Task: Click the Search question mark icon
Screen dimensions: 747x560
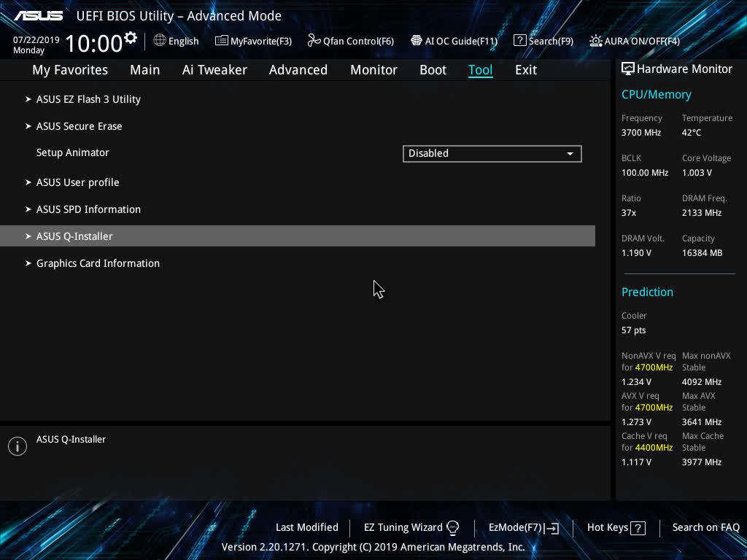Action: (x=519, y=41)
